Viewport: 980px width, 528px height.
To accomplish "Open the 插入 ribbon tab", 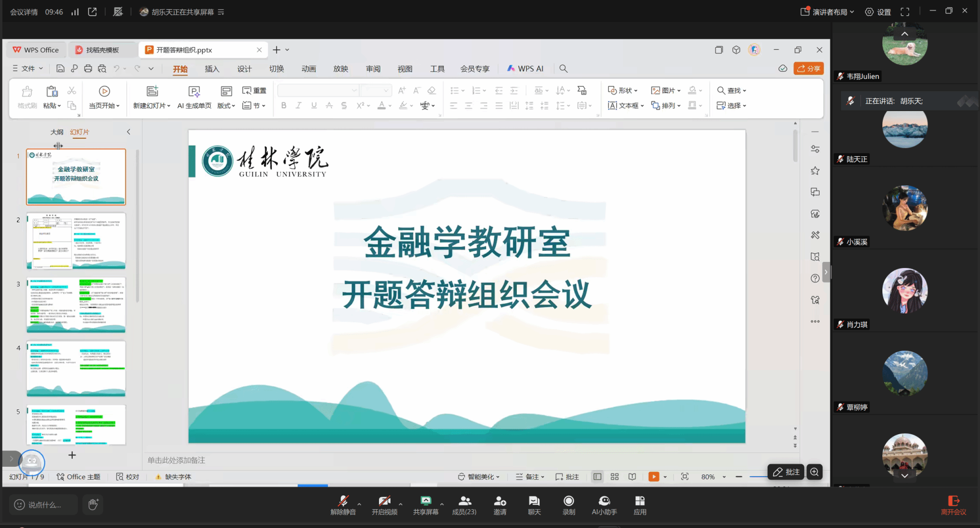I will [212, 69].
